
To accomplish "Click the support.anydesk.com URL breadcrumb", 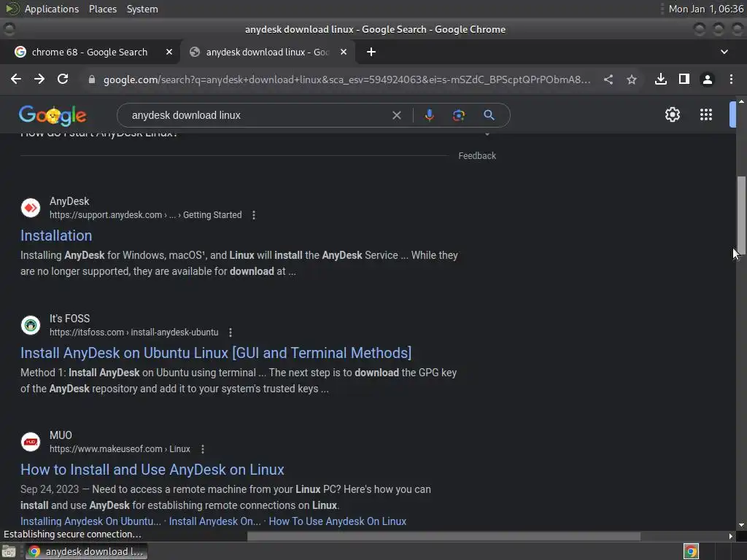I will pos(145,215).
